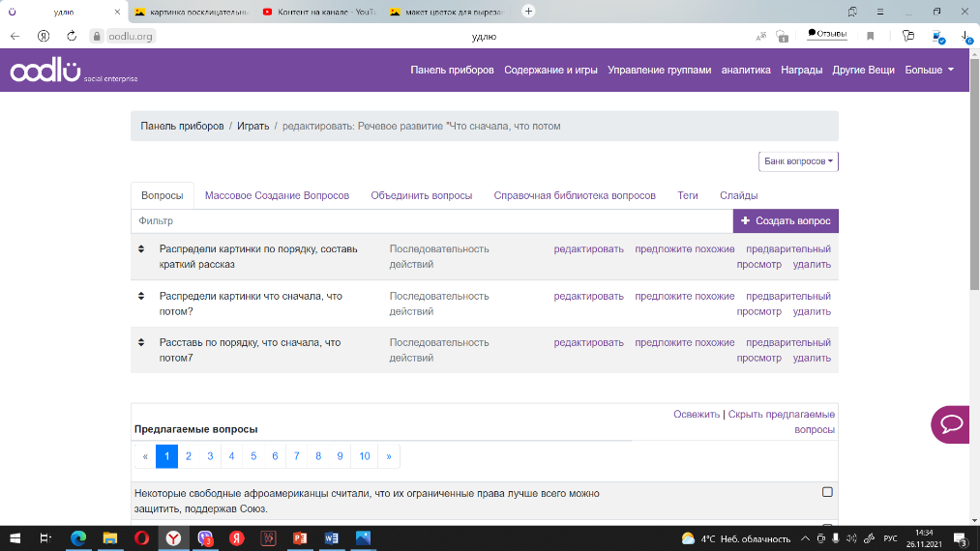Go back using the browser back arrow
980x551 pixels.
coord(15,36)
